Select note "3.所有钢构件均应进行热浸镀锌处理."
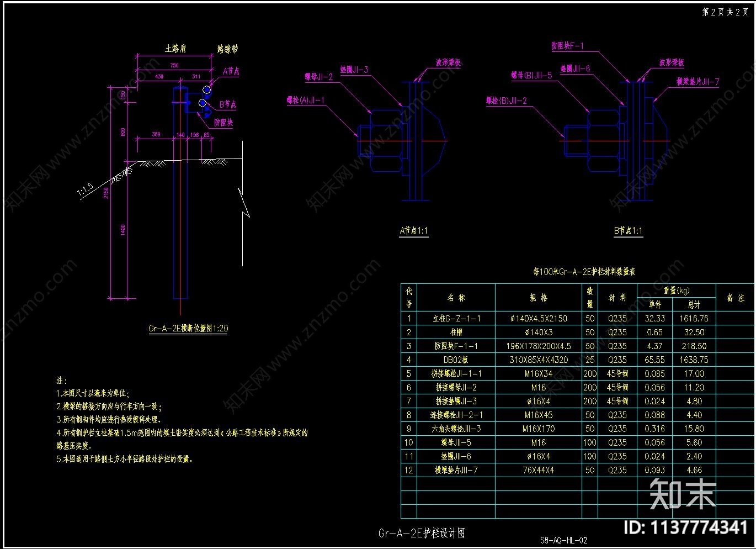This screenshot has height=549, width=756. tap(109, 420)
